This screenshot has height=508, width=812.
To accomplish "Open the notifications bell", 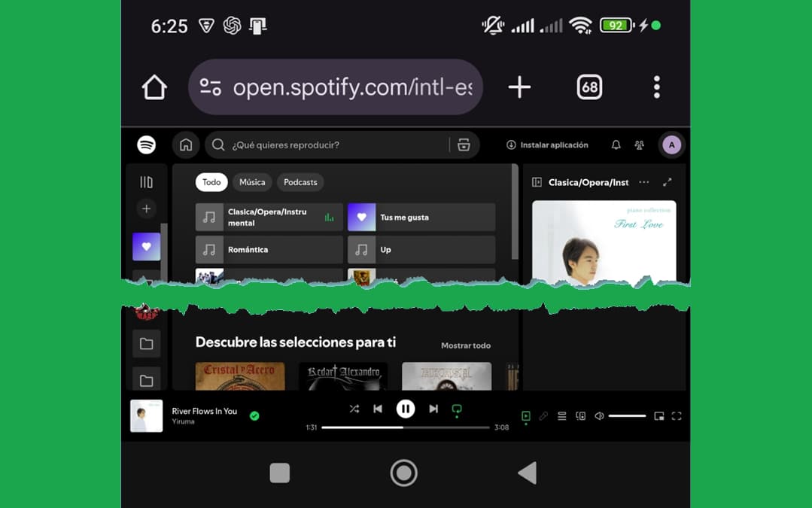I will click(616, 144).
